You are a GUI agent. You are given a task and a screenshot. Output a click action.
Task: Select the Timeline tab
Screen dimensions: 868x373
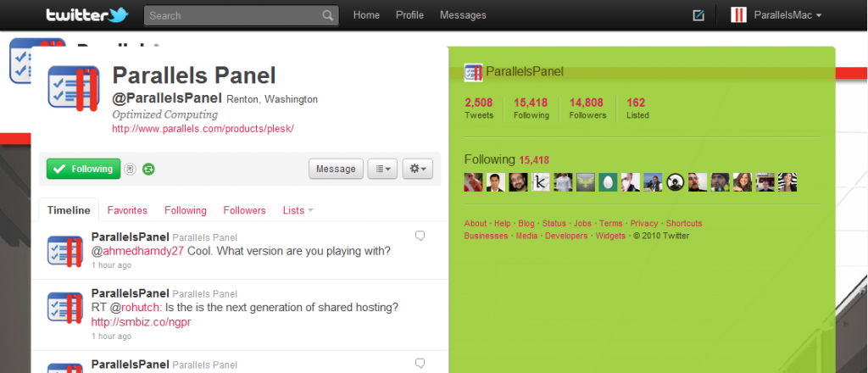point(69,210)
